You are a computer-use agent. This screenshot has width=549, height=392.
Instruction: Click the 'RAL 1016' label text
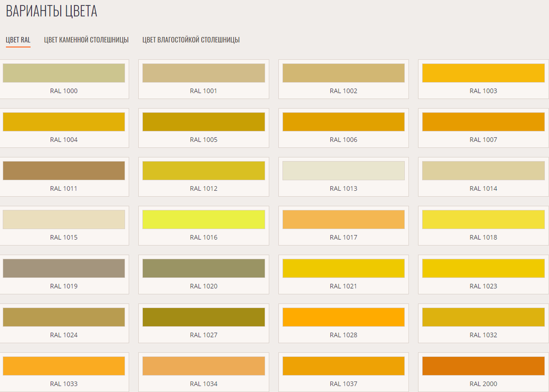click(204, 237)
